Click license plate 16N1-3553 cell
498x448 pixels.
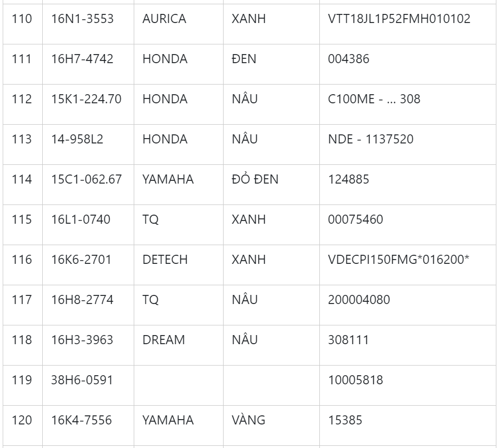tap(82, 19)
